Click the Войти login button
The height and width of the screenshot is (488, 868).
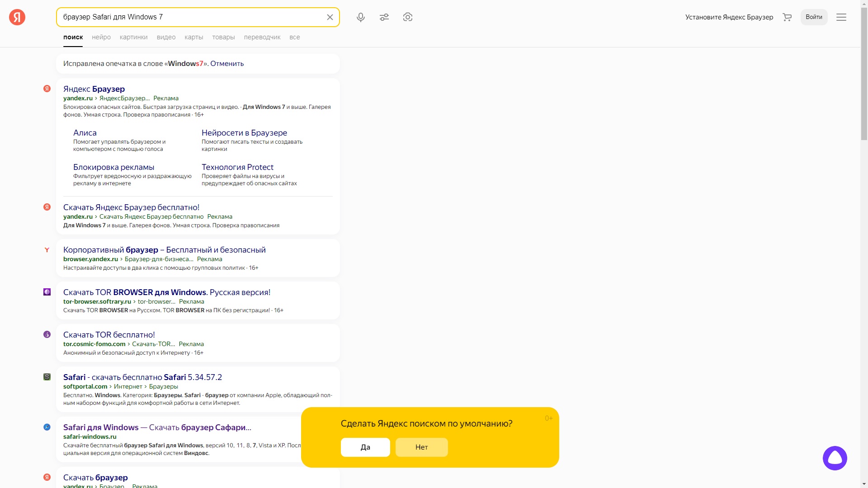pos(814,17)
